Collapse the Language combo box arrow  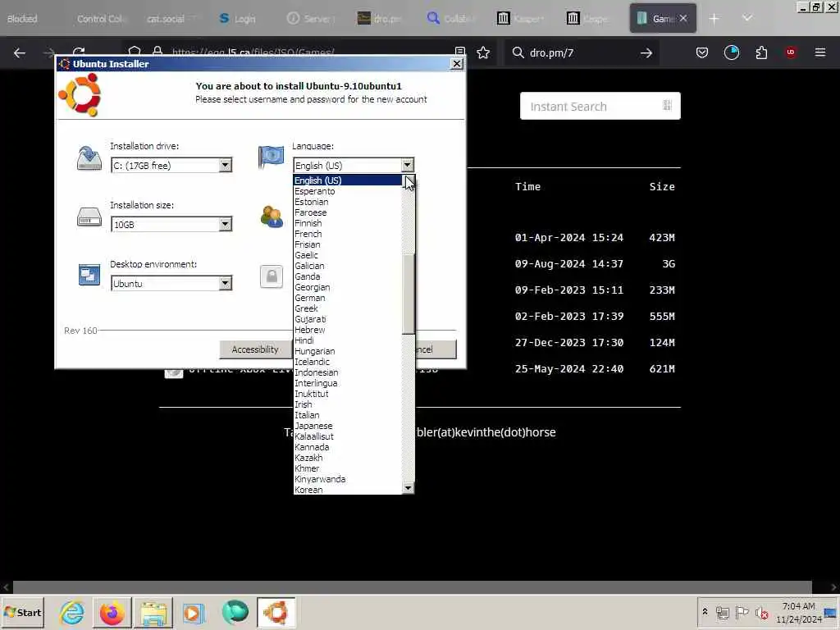(407, 165)
